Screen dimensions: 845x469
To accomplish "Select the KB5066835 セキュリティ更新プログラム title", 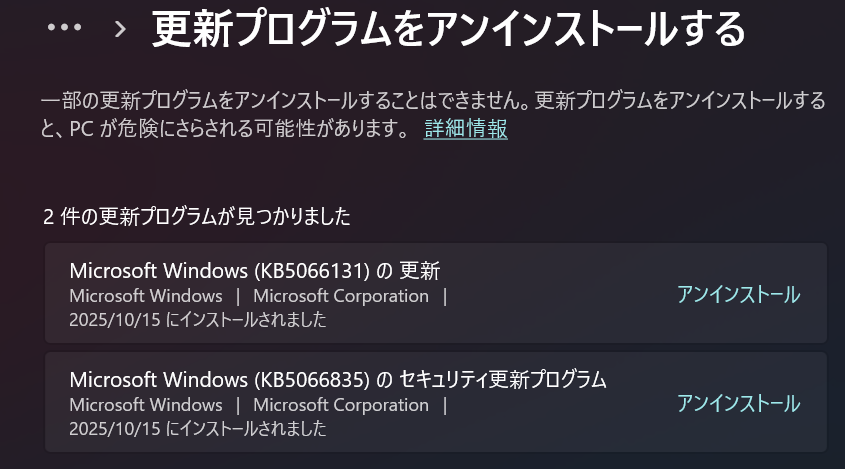I will (x=338, y=380).
